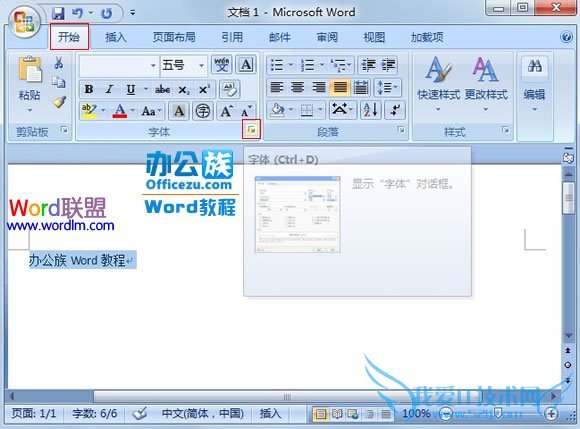Apply red font color
580x429 pixels.
click(120, 111)
